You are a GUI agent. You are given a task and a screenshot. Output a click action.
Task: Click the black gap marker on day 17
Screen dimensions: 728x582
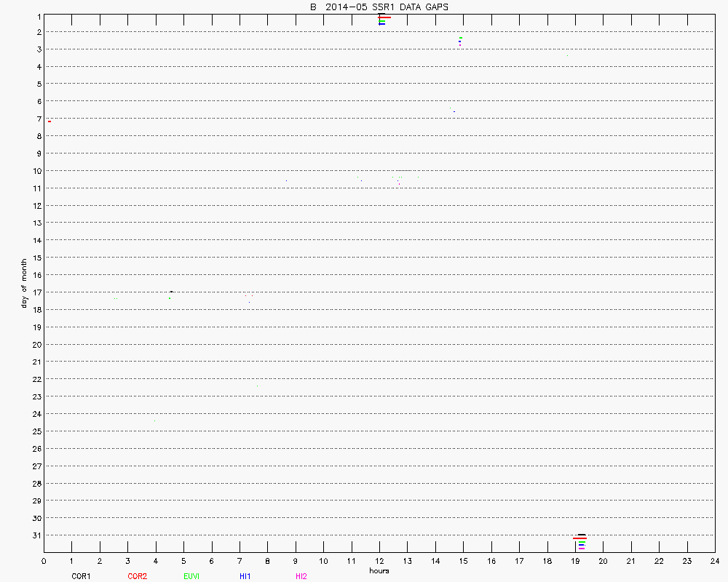171,292
